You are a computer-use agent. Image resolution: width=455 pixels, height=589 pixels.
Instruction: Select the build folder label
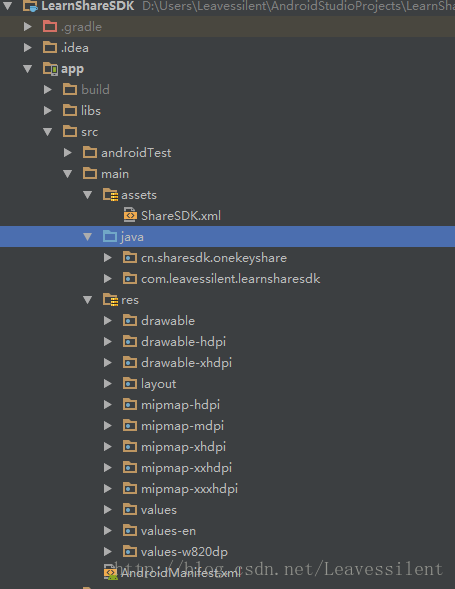95,89
